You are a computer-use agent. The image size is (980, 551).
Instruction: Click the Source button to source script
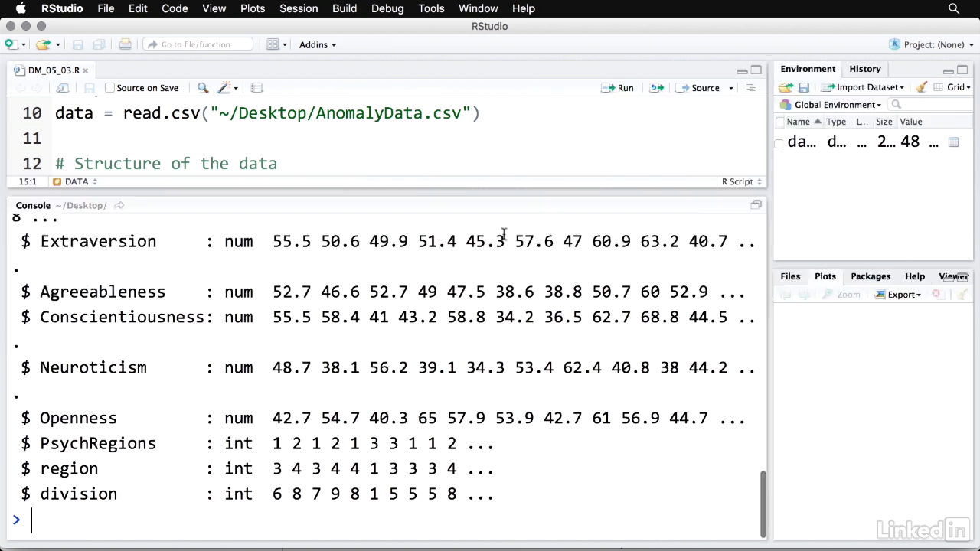click(x=698, y=88)
